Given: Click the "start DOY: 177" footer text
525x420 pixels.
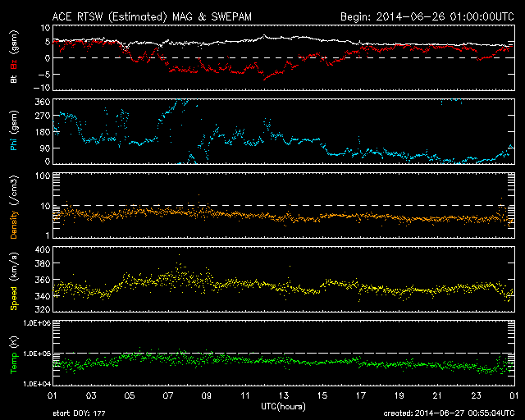Looking at the screenshot, I should (79, 413).
